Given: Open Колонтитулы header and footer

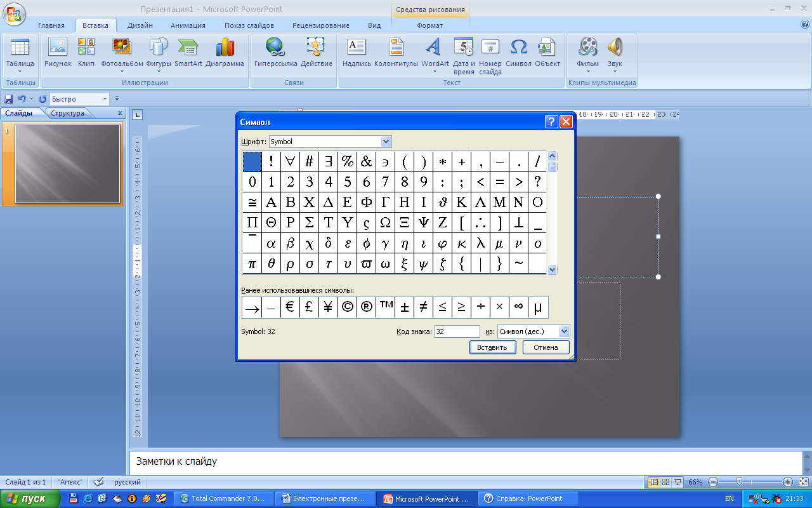Looking at the screenshot, I should pos(396,53).
